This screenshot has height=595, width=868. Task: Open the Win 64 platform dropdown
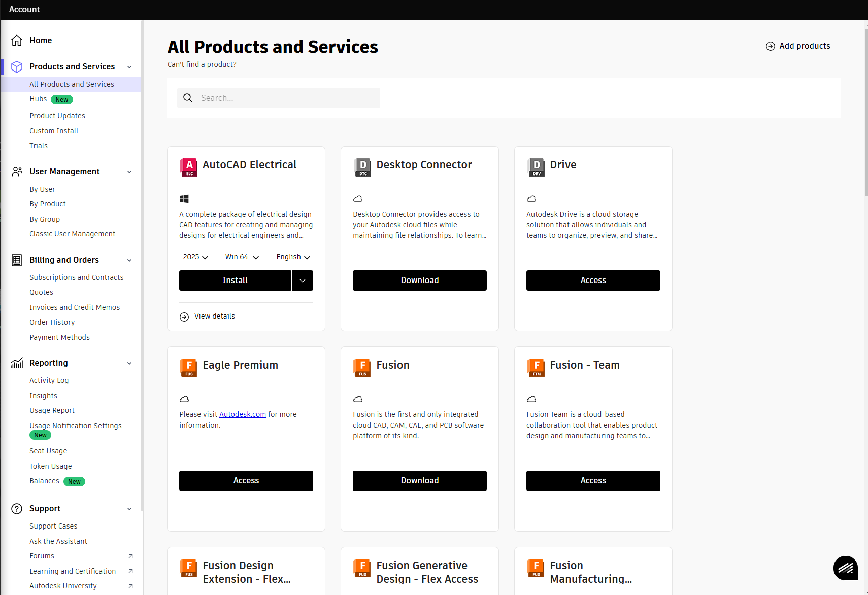(x=242, y=257)
